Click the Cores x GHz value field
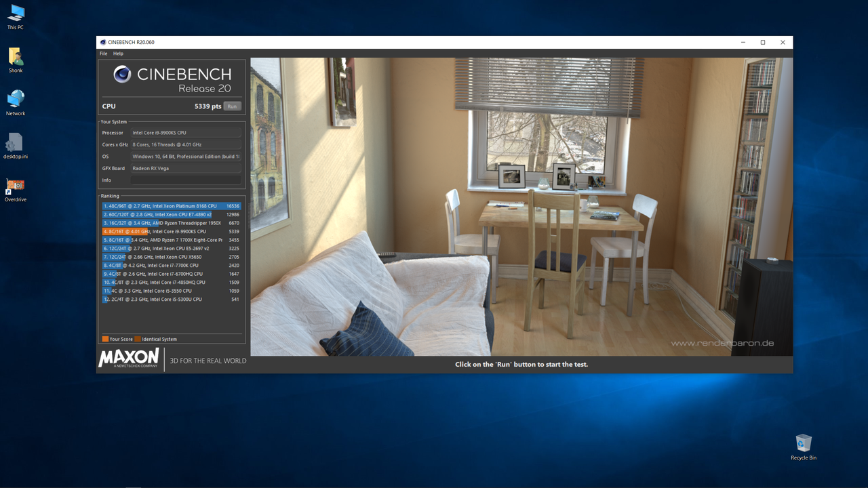Image resolution: width=868 pixels, height=488 pixels. click(186, 144)
